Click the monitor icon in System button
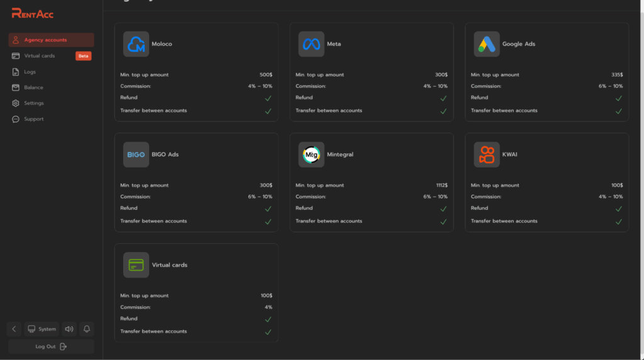The image size is (644, 360). [x=31, y=329]
